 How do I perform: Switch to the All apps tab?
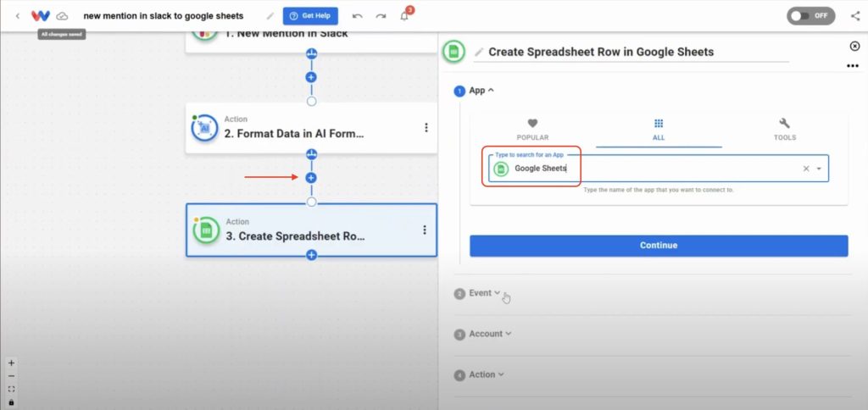pos(659,130)
